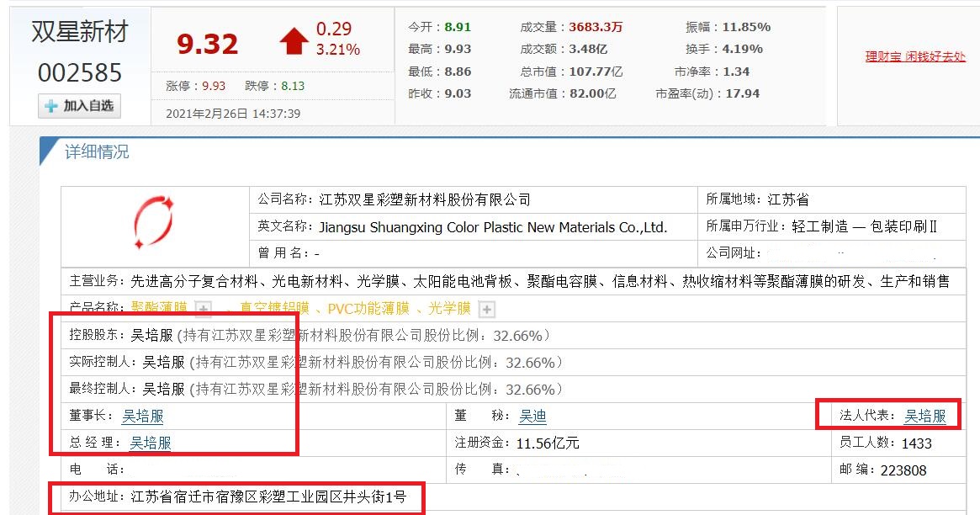Screen dimensions: 980x515
Task: Click the 昨收 previous close 9.03
Action: (x=458, y=93)
